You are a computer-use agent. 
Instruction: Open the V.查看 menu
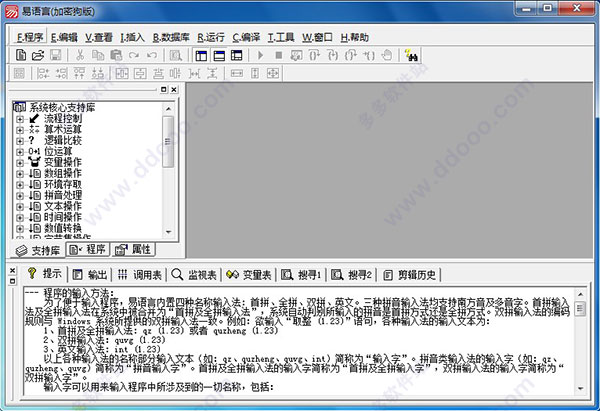point(99,37)
